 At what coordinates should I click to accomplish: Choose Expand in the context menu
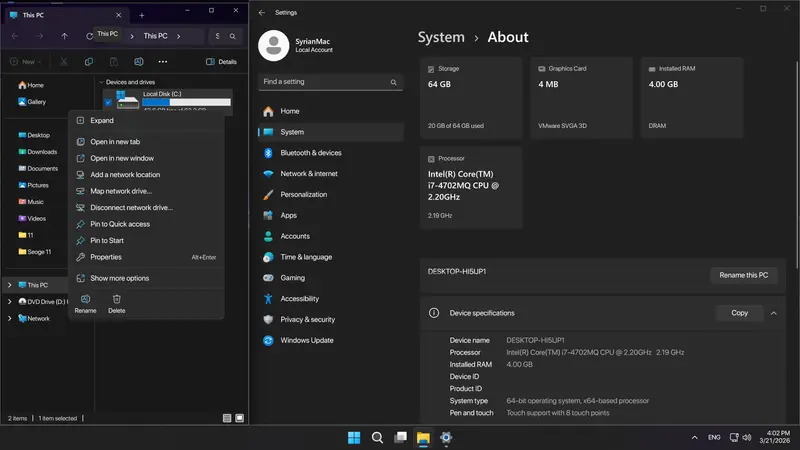click(146, 121)
